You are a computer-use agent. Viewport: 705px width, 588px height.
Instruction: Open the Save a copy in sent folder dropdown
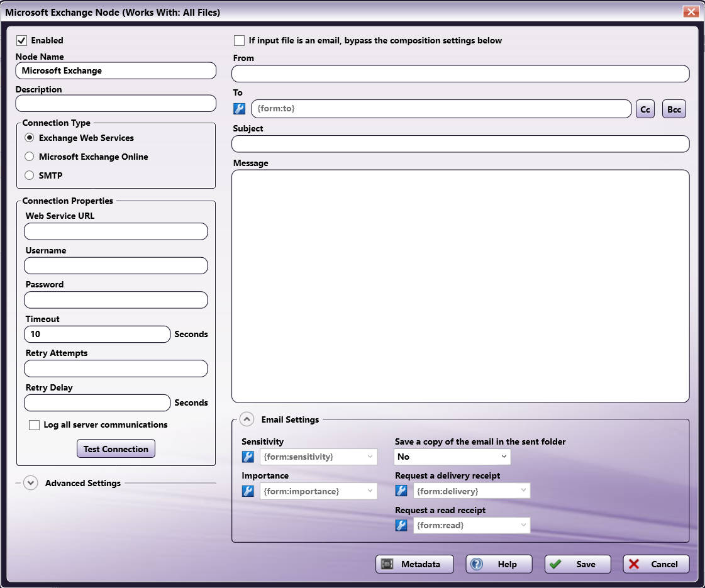click(452, 457)
